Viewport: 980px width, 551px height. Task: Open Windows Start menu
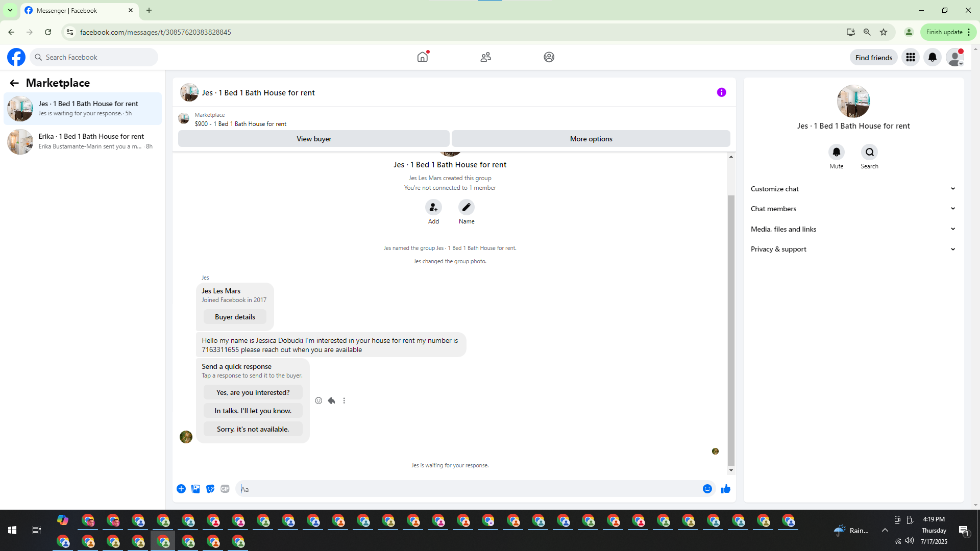point(12,530)
